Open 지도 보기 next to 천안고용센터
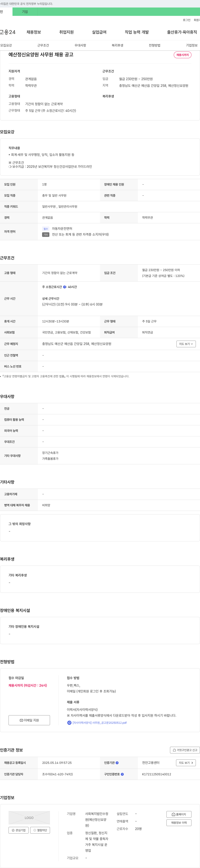The width and height of the screenshot is (200, 868). pos(186,763)
